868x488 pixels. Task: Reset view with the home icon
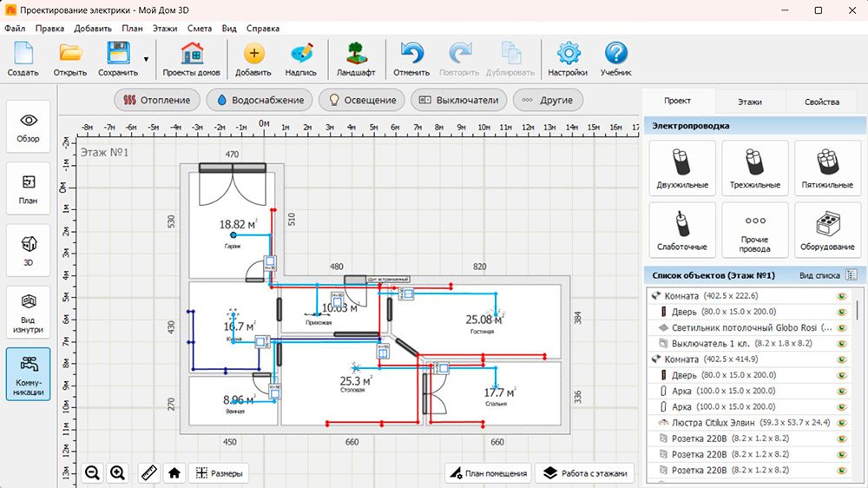coord(174,473)
